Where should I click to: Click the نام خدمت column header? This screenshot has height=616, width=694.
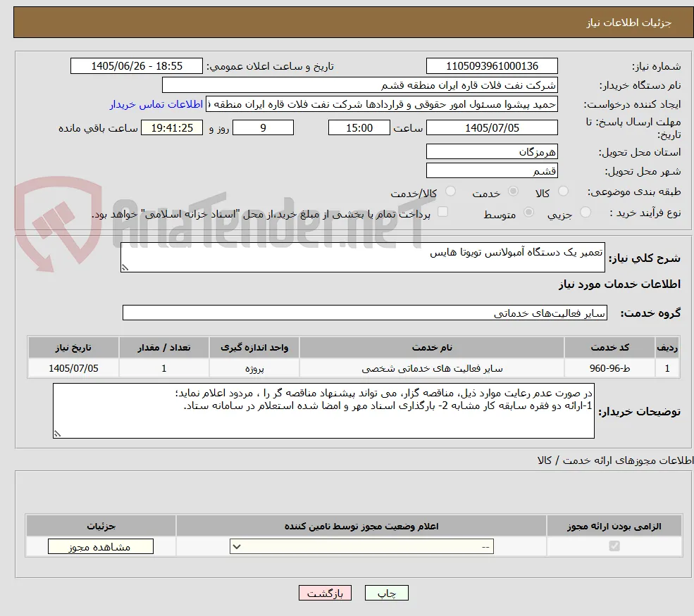[432, 348]
